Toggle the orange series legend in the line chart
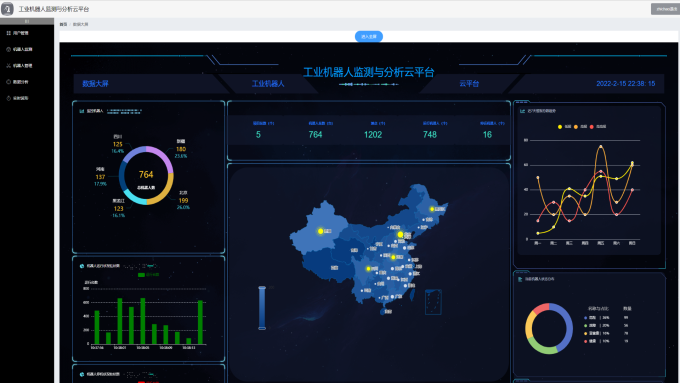The image size is (680, 383). coord(580,127)
